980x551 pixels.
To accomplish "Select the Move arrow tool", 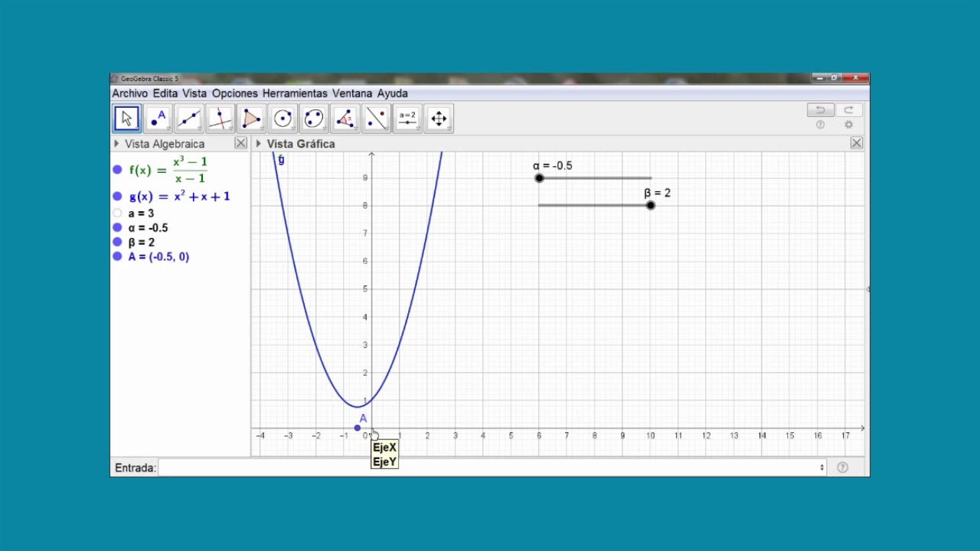I will click(127, 119).
